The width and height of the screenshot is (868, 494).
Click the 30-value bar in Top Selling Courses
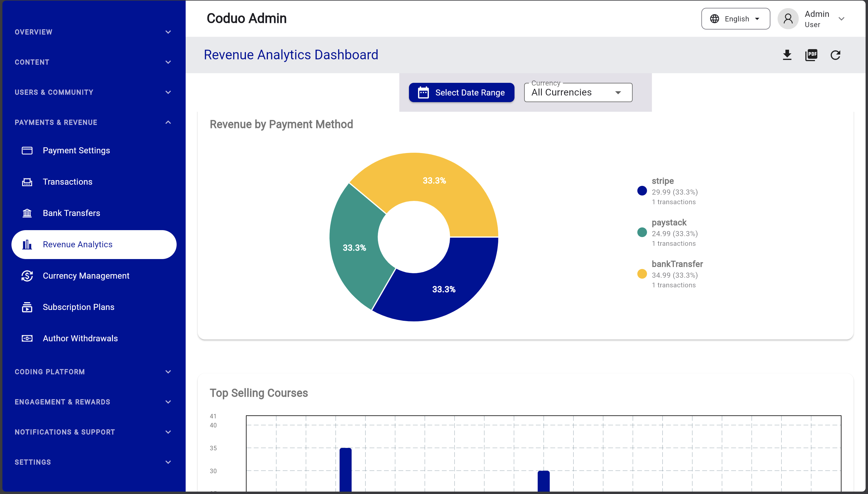coord(543,481)
